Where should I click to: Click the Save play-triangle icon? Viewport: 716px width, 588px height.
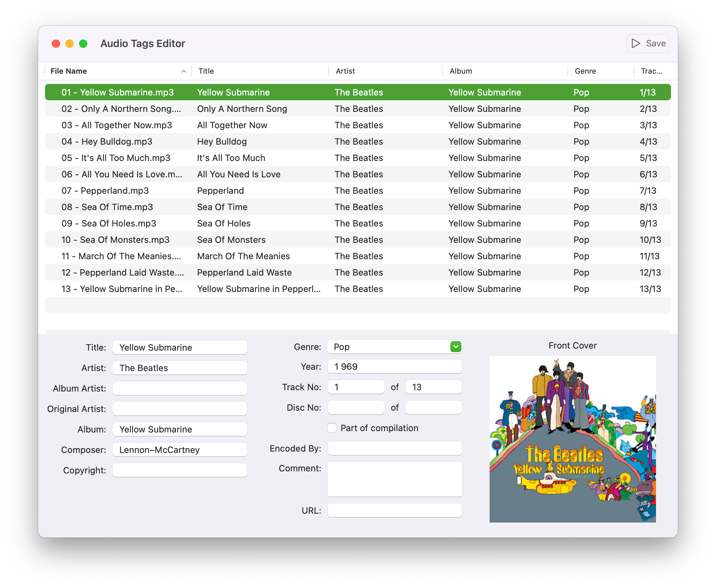636,43
